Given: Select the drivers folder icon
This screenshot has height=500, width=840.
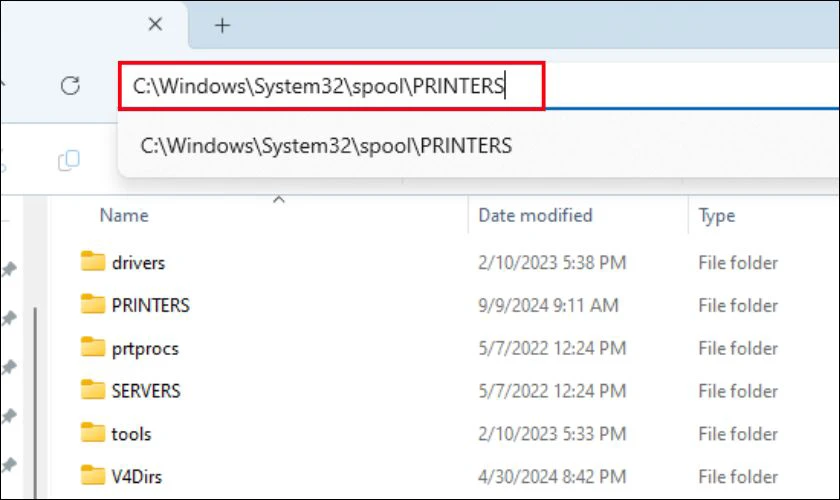Looking at the screenshot, I should click(93, 262).
